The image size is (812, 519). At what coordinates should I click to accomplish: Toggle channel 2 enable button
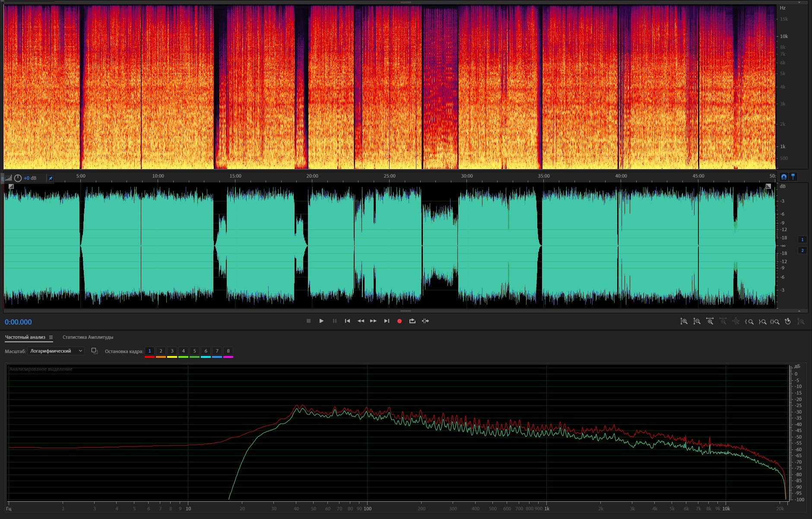pos(802,251)
